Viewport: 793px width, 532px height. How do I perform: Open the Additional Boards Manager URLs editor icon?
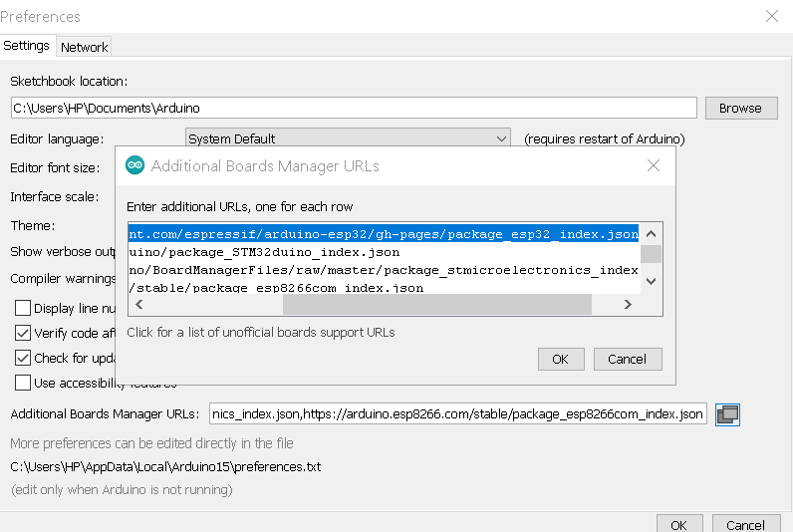point(727,414)
